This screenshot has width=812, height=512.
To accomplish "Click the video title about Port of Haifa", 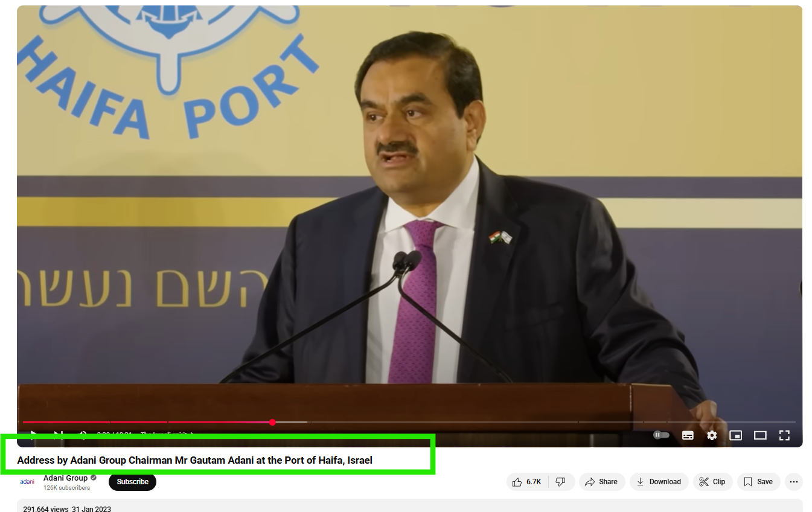I will [195, 460].
